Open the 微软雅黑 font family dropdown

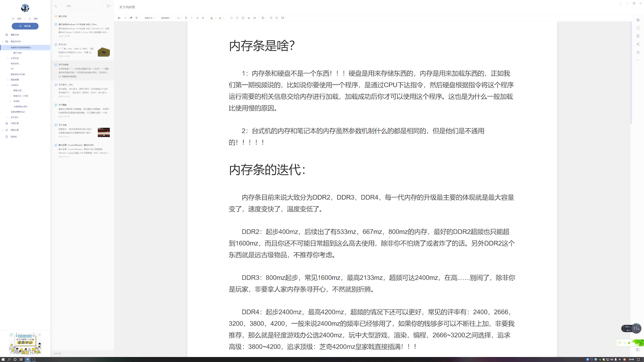click(166, 18)
